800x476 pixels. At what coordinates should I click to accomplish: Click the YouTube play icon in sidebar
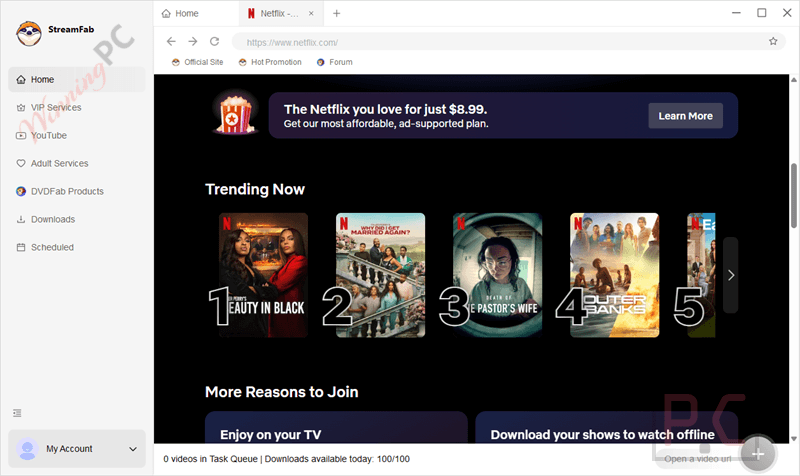pos(21,136)
